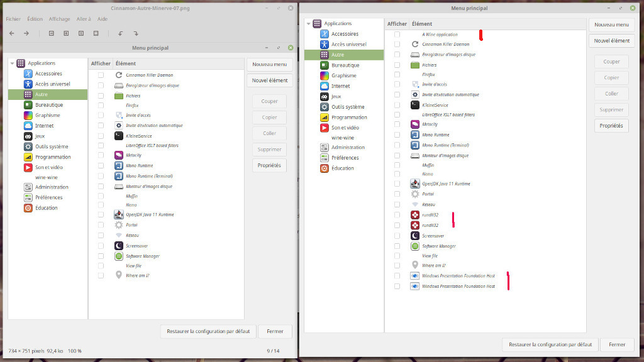Click the Élément column header, right window

click(x=422, y=24)
